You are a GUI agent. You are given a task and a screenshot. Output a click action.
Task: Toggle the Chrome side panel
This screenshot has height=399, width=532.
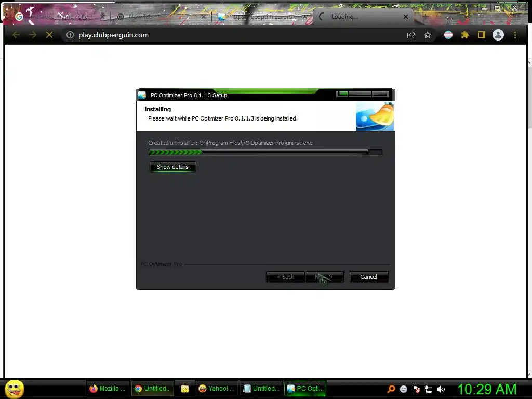[x=482, y=35]
